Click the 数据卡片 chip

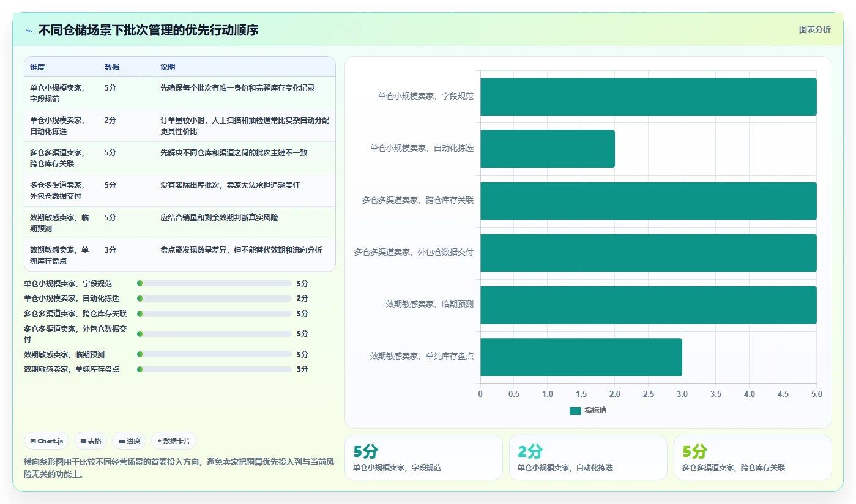(174, 441)
